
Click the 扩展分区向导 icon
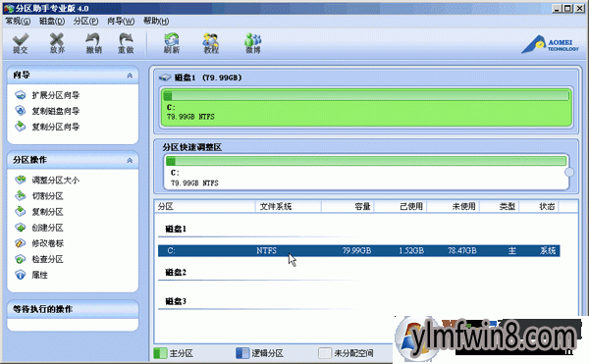click(21, 95)
